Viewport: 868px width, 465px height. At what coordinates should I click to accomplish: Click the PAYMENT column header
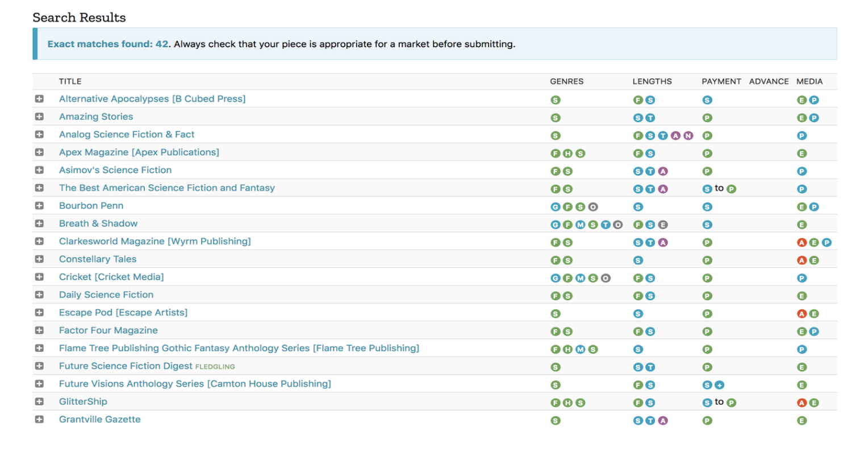[721, 81]
